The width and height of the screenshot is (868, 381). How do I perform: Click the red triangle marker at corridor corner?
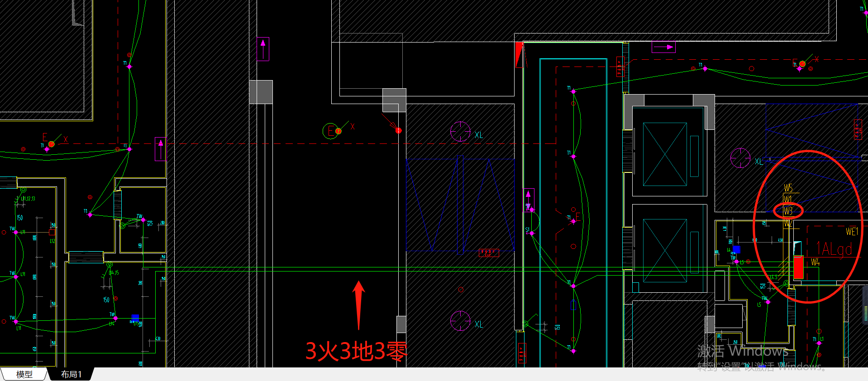coord(519,55)
